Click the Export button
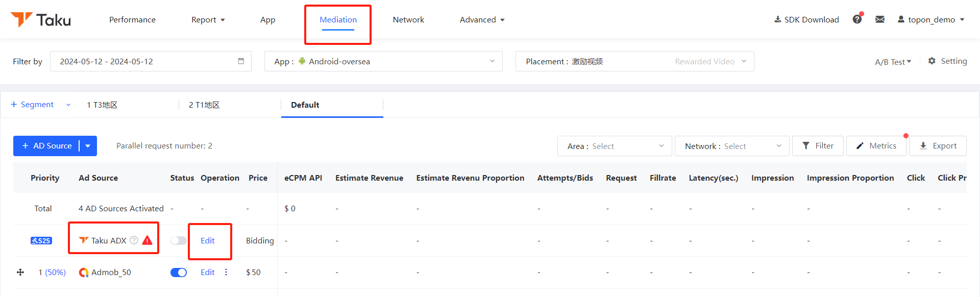 point(938,146)
